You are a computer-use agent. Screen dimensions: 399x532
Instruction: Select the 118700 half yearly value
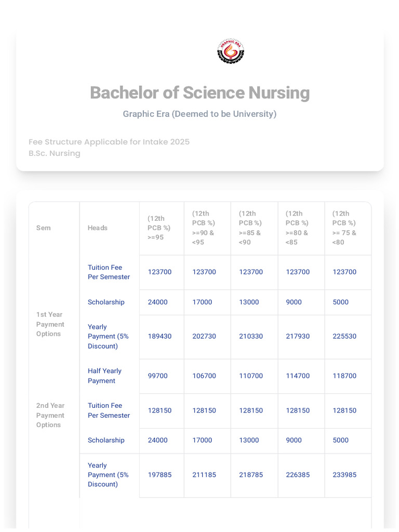coord(344,376)
